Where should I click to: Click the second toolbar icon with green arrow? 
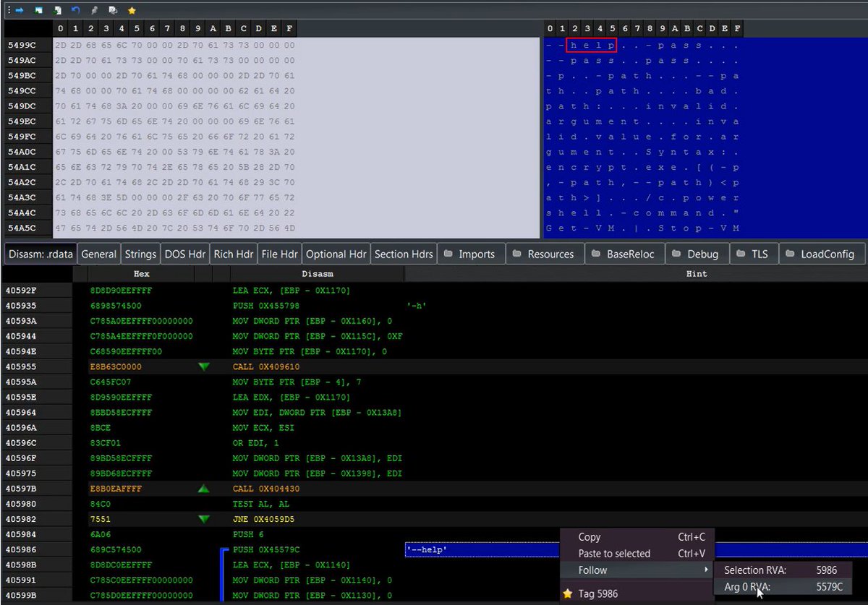pyautogui.click(x=38, y=11)
